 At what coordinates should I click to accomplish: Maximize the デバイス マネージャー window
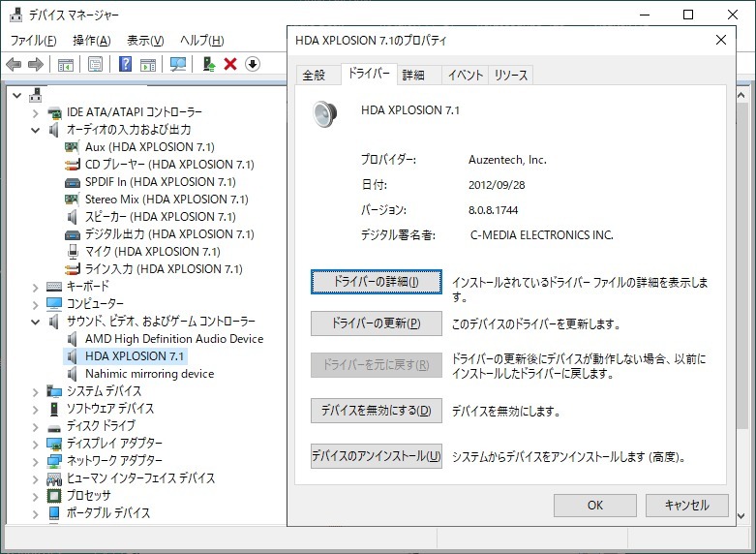coord(688,15)
